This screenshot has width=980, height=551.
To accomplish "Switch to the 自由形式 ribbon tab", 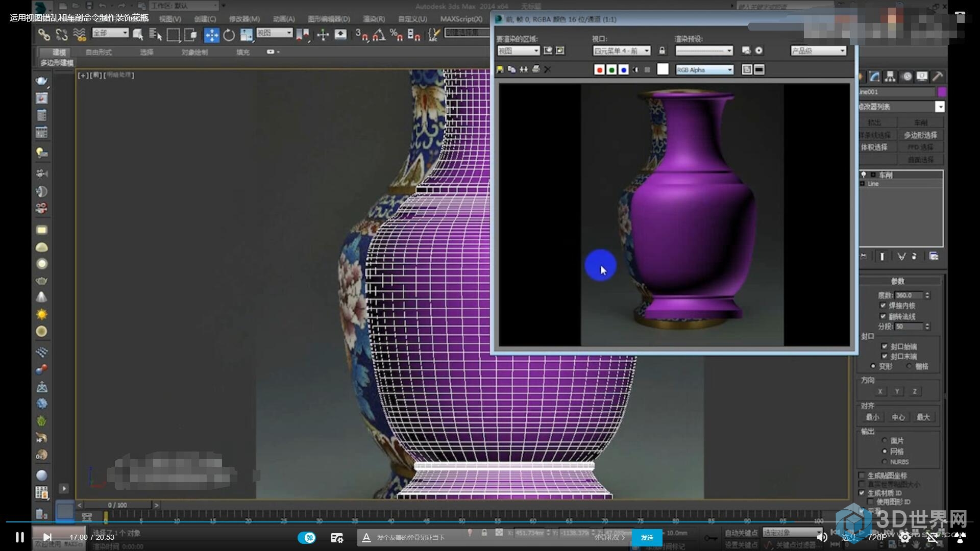I will (x=99, y=52).
